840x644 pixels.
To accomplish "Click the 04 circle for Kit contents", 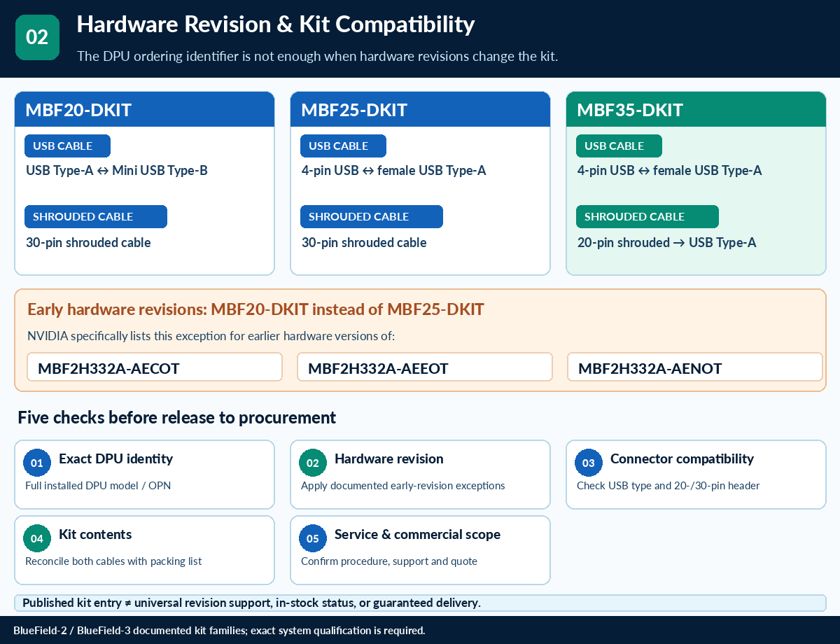I will pos(37,538).
